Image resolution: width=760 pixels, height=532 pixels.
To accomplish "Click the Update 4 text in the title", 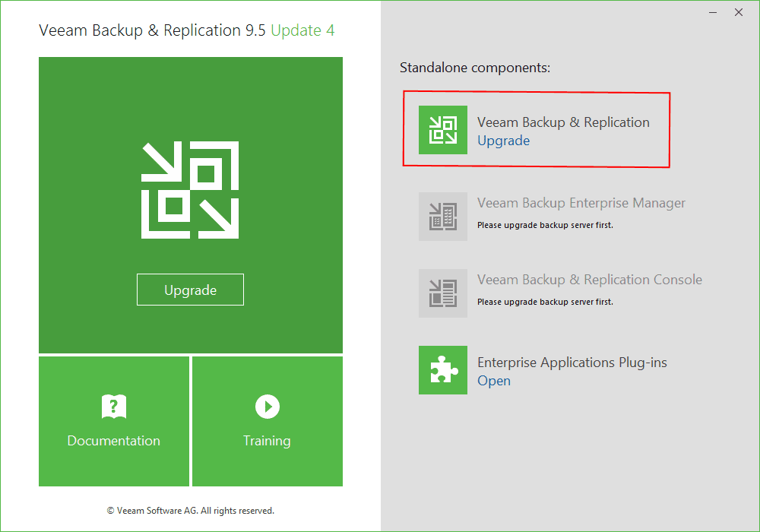I will (x=302, y=30).
